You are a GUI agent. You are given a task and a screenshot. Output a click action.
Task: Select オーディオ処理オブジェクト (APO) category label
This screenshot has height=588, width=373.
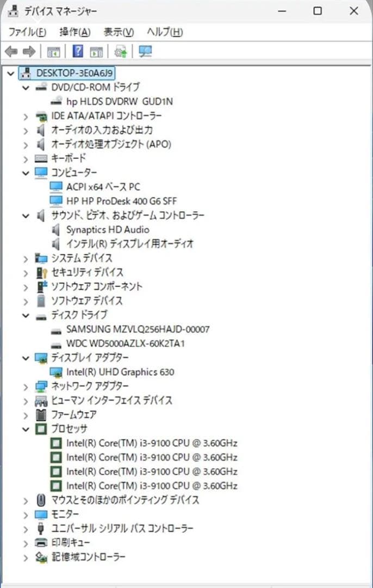coord(111,144)
